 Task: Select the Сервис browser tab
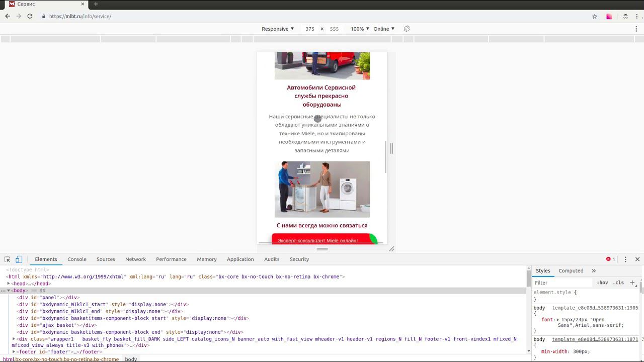pyautogui.click(x=45, y=4)
